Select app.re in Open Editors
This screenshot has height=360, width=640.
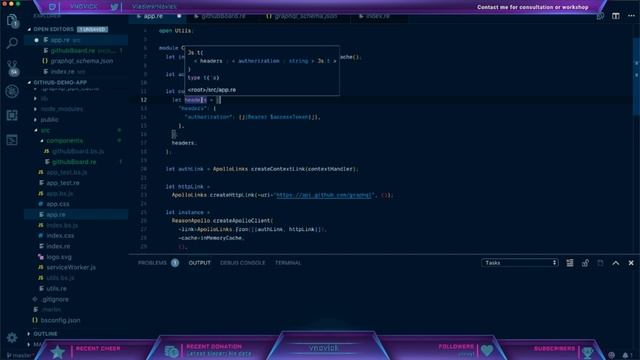click(76, 40)
